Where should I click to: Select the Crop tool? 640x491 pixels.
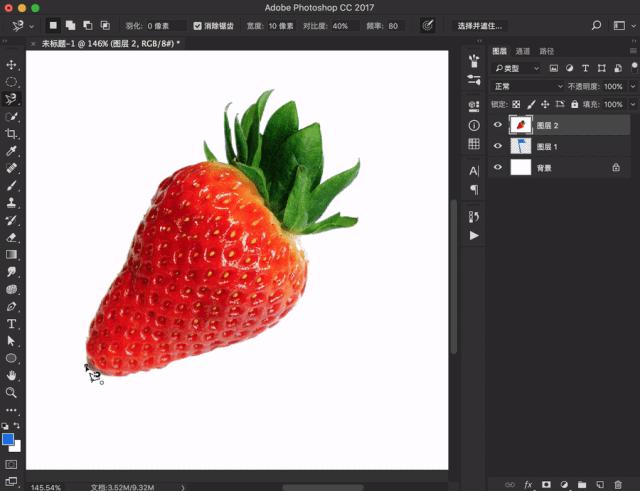[x=12, y=134]
